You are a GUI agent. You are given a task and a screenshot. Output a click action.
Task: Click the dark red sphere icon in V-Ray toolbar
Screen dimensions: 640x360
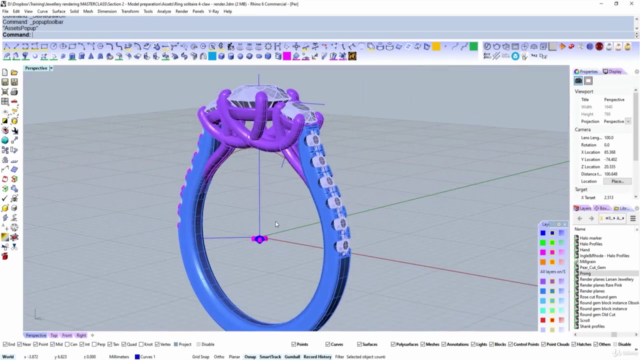(599, 46)
